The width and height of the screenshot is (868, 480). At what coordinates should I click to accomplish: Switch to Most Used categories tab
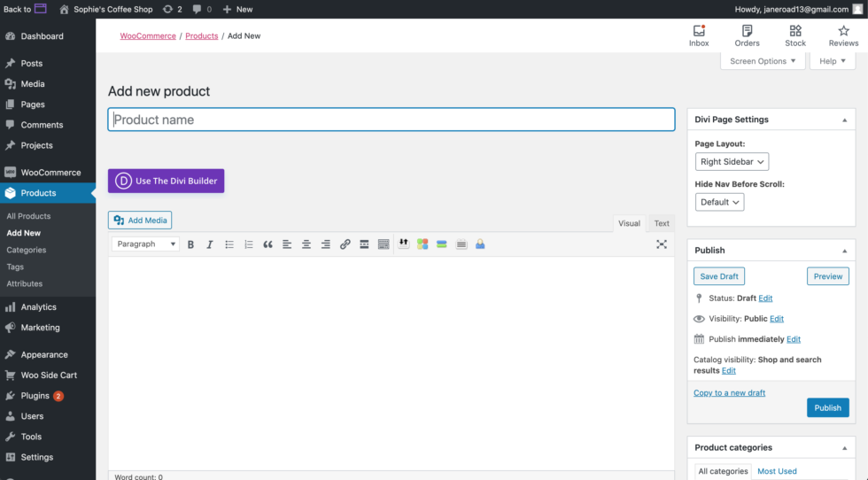pos(777,471)
